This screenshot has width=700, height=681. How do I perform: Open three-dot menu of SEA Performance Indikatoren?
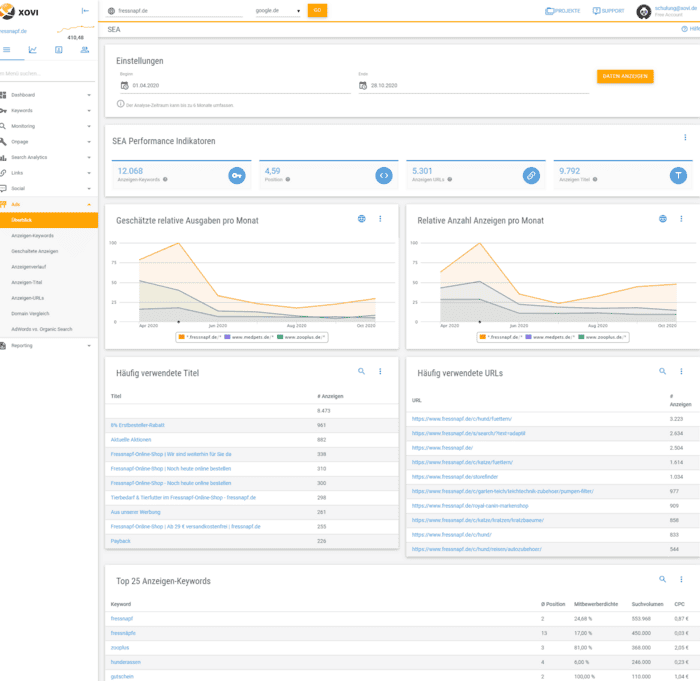tap(685, 138)
